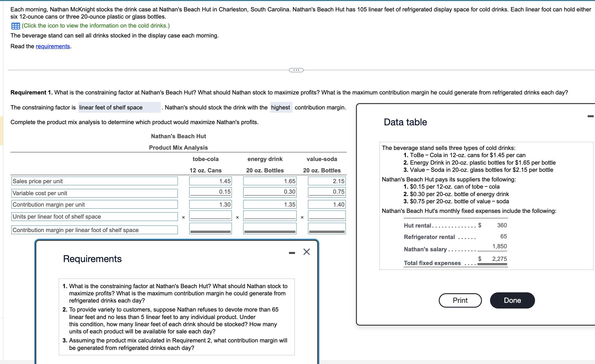The width and height of the screenshot is (595, 364).
Task: Click the data table grid icon
Action: [15, 26]
